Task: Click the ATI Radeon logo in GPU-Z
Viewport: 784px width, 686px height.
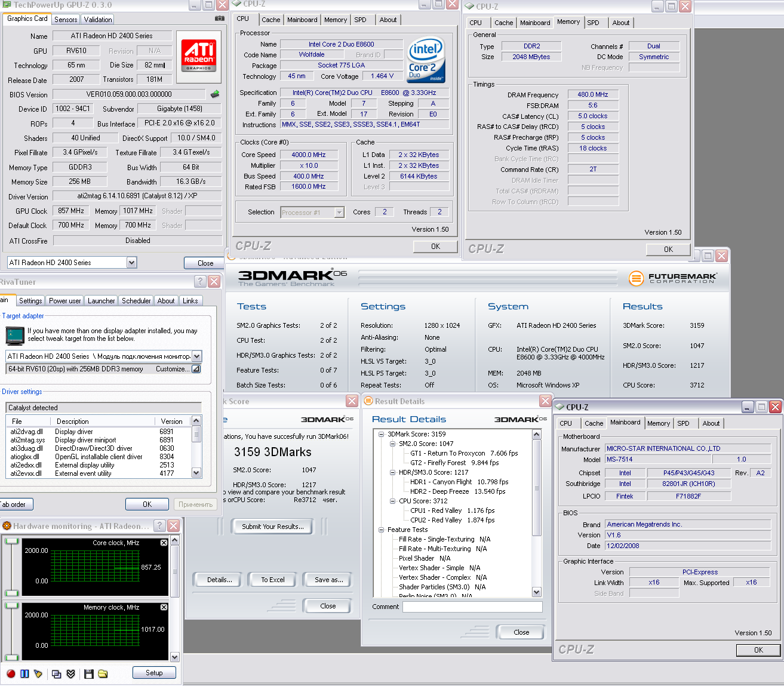Action: (199, 56)
